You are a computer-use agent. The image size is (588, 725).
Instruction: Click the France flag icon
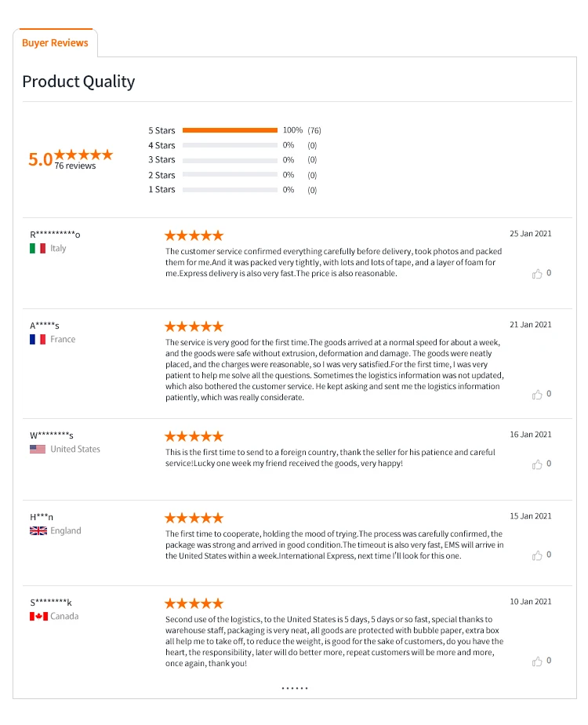(38, 340)
